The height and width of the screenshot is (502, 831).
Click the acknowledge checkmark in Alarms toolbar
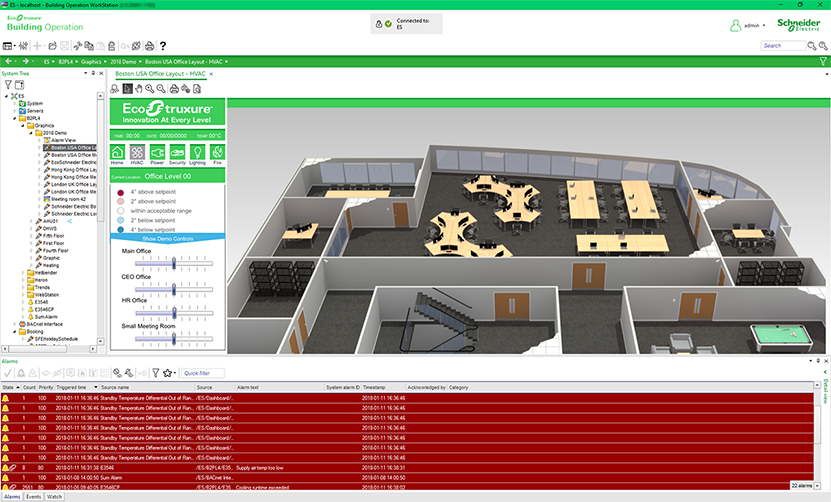(8, 373)
